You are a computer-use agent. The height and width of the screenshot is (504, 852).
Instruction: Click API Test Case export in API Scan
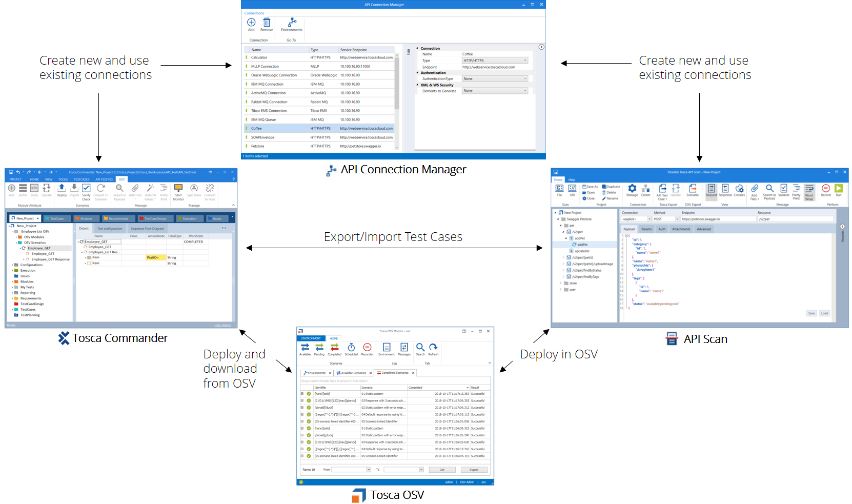pyautogui.click(x=662, y=192)
